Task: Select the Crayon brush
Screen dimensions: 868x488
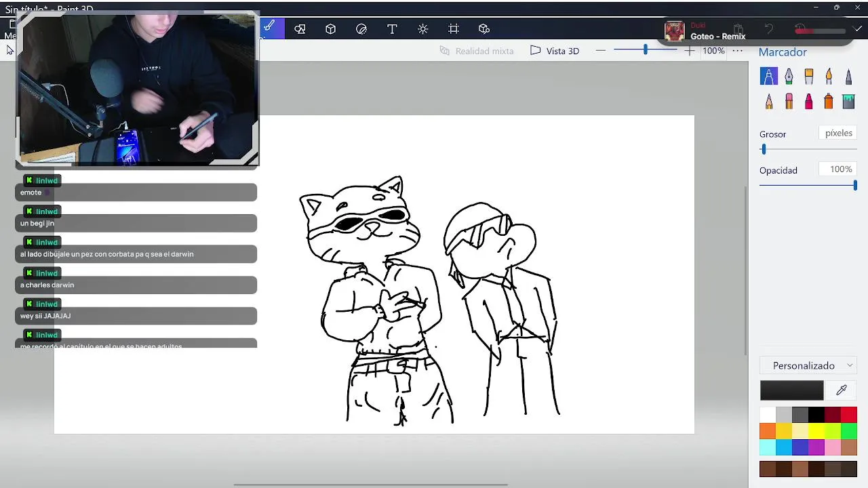Action: coord(808,102)
